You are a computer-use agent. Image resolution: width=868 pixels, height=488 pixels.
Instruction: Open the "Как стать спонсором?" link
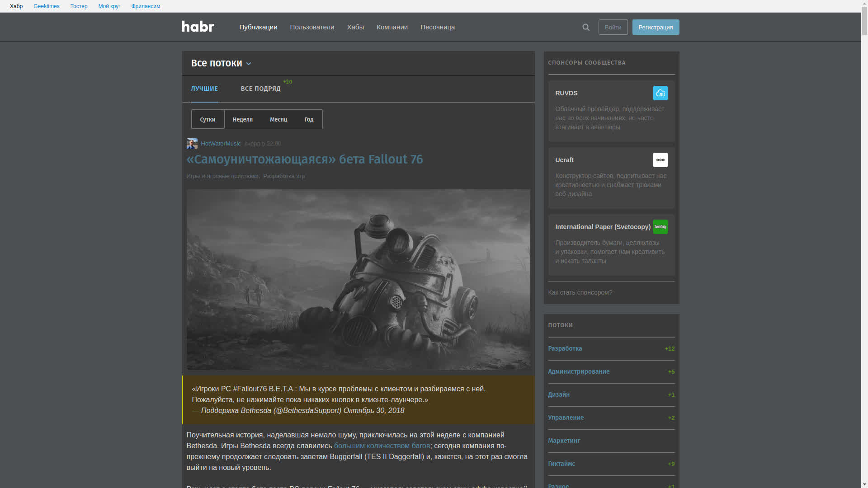tap(580, 292)
